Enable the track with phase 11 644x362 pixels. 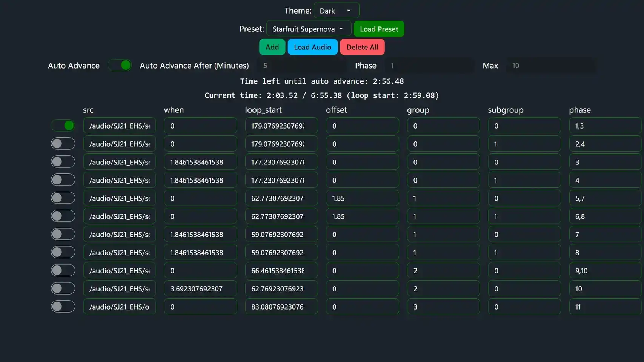point(63,307)
